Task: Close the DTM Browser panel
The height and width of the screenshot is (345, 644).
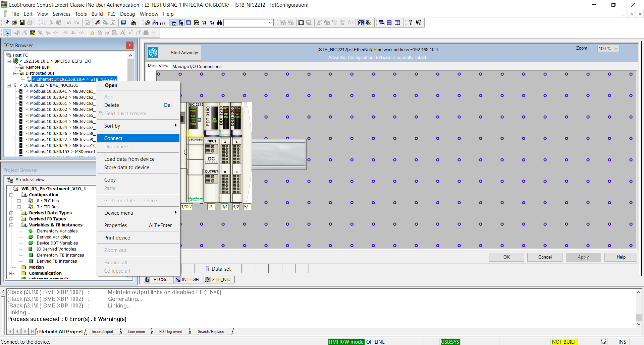Action: (x=130, y=45)
